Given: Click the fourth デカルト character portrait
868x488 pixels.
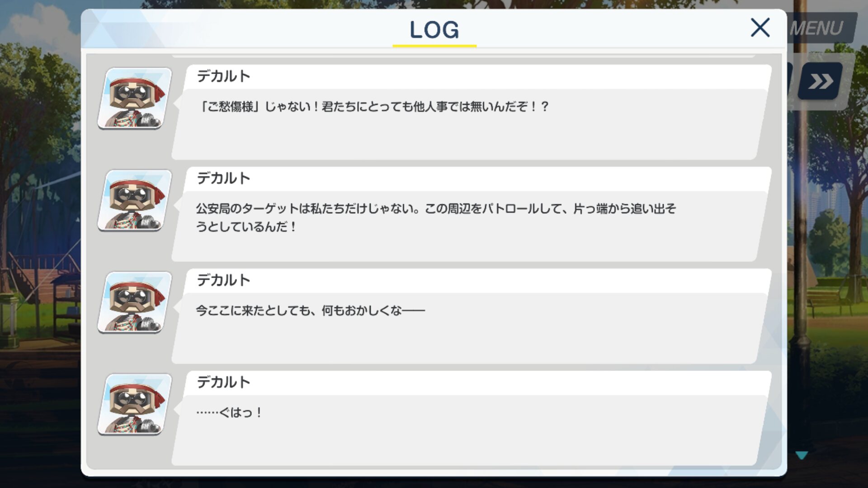Looking at the screenshot, I should pos(135,404).
